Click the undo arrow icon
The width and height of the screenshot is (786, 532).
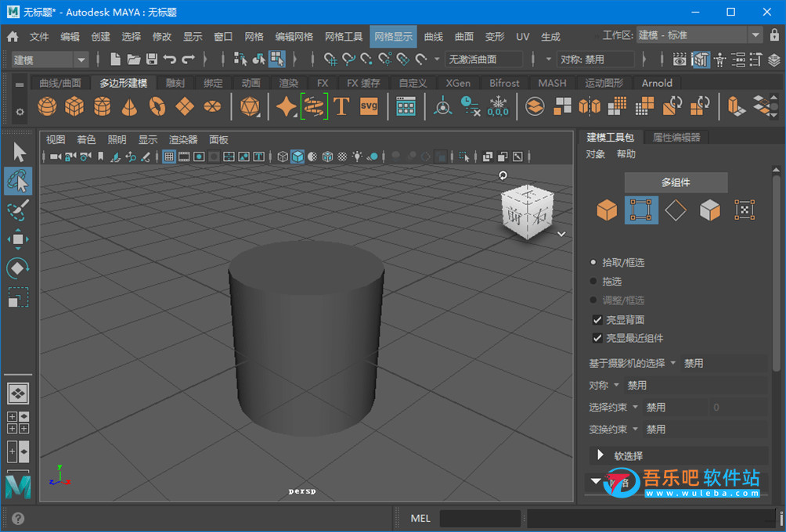point(169,59)
